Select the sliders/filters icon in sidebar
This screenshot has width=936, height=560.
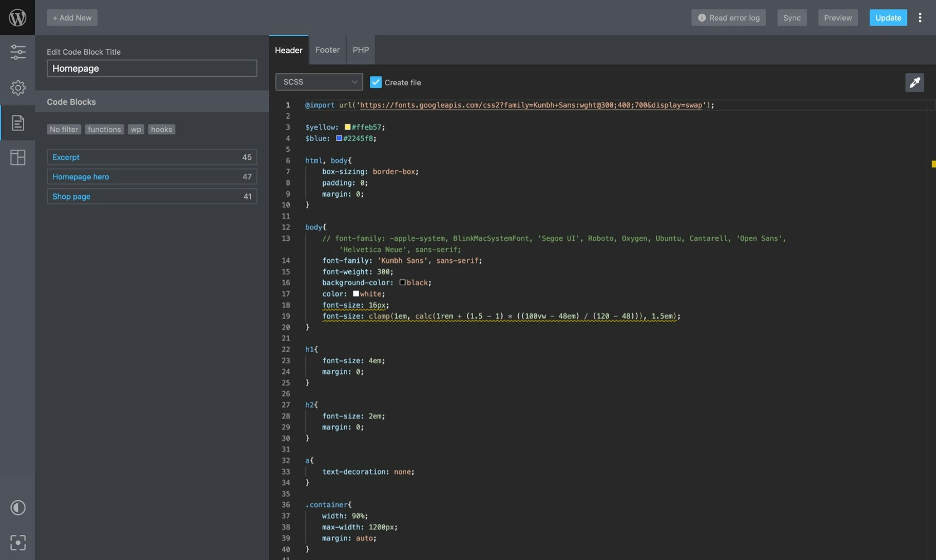point(18,52)
